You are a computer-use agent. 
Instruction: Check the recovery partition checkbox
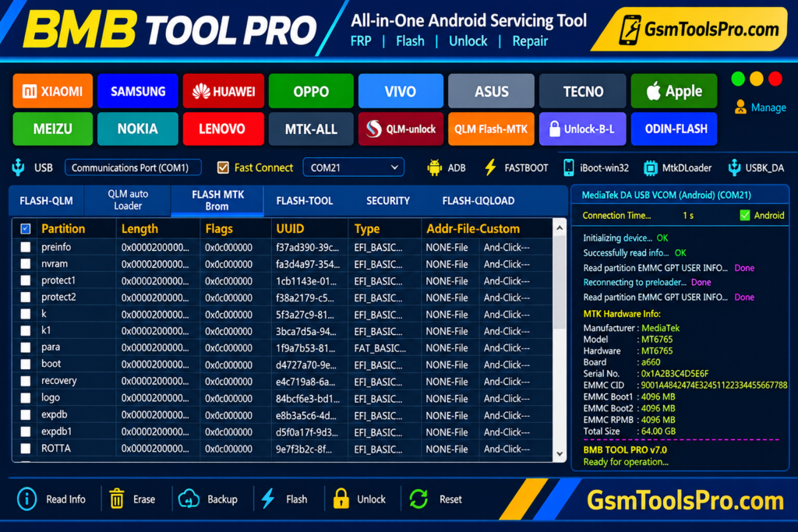(x=26, y=381)
